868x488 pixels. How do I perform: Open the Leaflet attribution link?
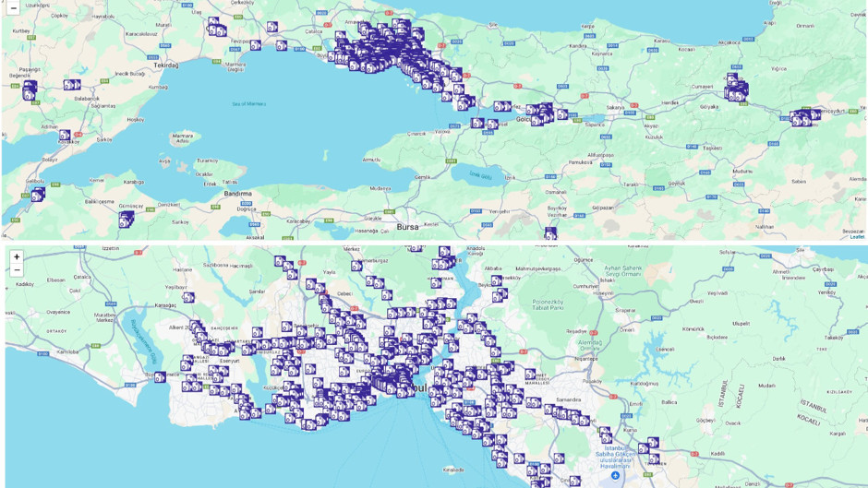856,237
